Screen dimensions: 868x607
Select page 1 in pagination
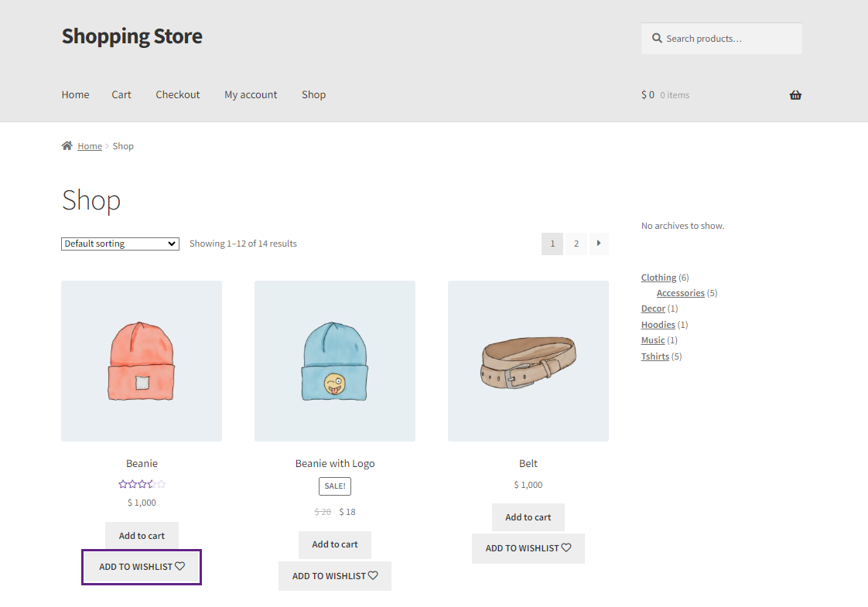point(552,244)
